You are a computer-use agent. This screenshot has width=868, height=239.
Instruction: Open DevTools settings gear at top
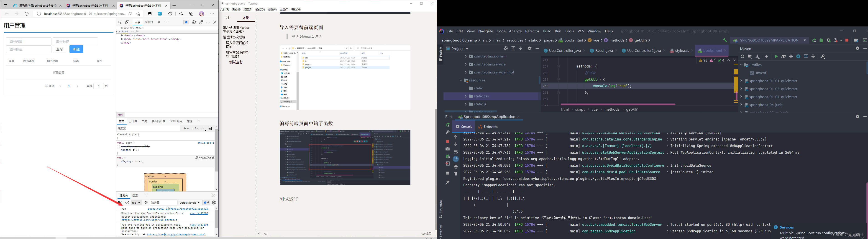click(x=194, y=22)
